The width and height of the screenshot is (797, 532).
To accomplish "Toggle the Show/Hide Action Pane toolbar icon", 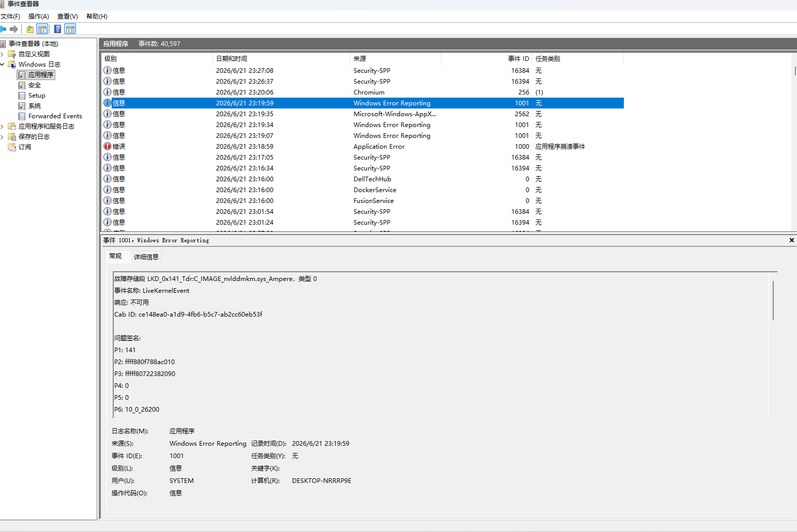I will pos(70,29).
